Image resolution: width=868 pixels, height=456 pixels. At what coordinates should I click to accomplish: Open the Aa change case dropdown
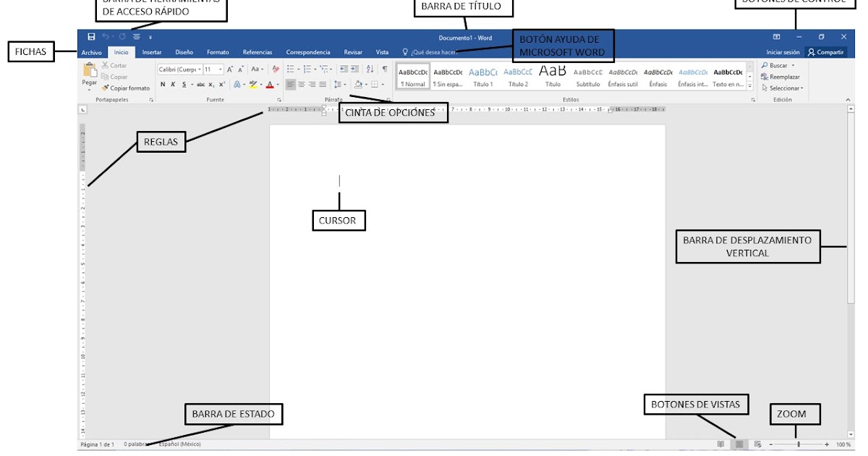click(260, 69)
